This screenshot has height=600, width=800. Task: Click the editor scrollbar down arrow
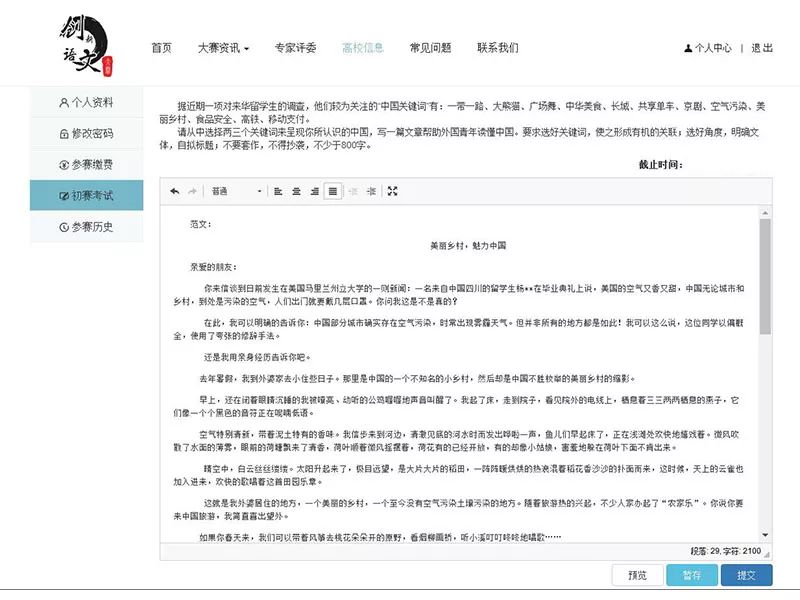click(x=765, y=535)
